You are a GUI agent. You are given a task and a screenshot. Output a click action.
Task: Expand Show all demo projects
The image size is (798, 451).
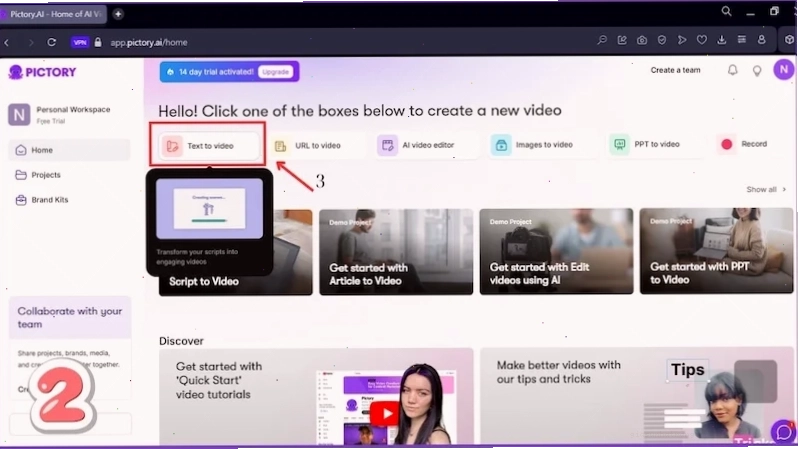click(x=766, y=189)
